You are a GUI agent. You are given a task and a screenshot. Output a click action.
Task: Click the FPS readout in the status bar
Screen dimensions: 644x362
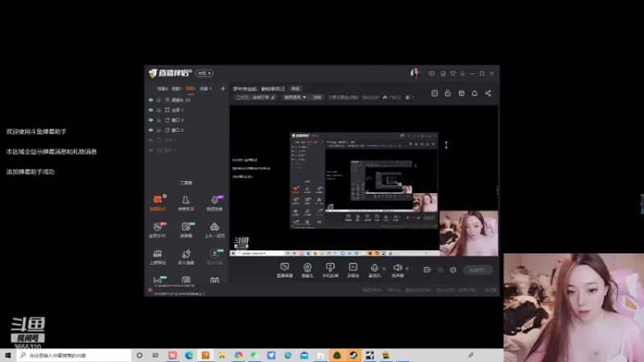coord(394,290)
